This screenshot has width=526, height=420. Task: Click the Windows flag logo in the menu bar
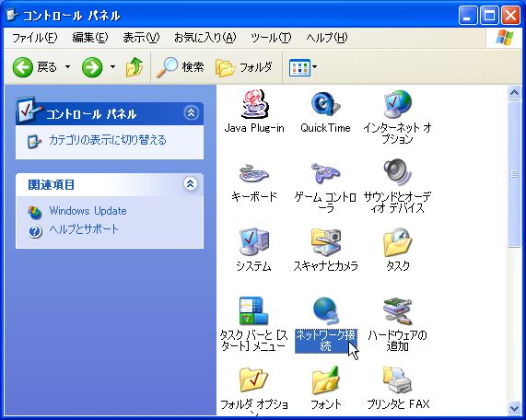(505, 38)
